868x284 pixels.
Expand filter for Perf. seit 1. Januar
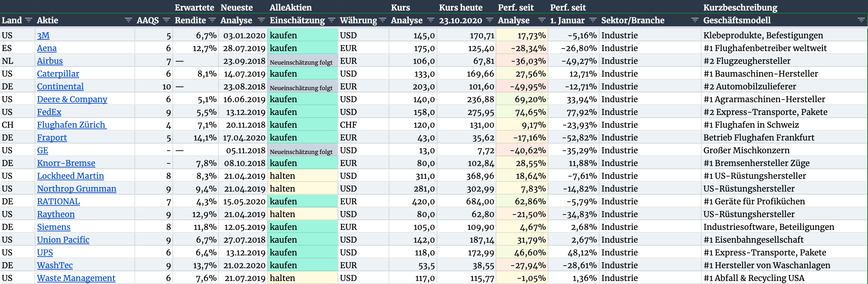pos(593,20)
